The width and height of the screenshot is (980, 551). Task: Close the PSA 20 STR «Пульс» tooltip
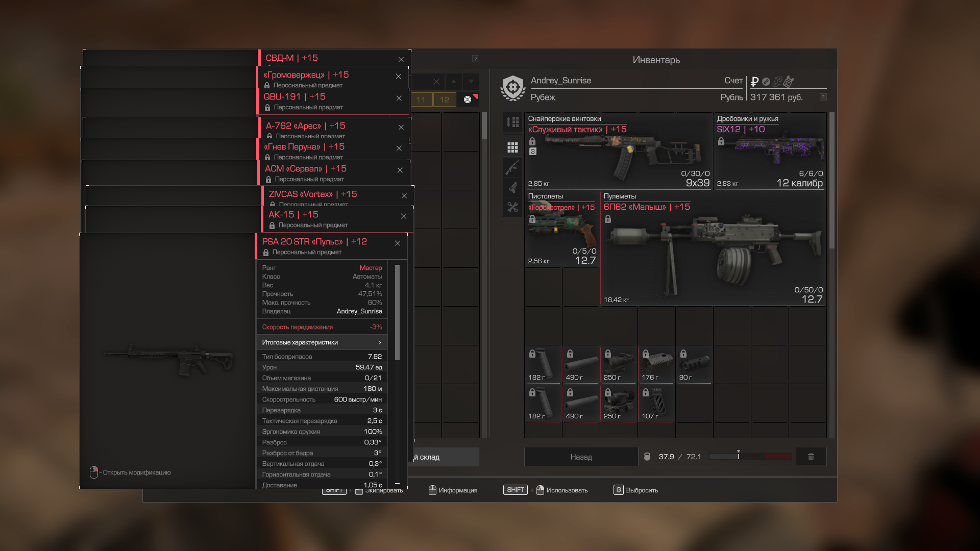398,243
